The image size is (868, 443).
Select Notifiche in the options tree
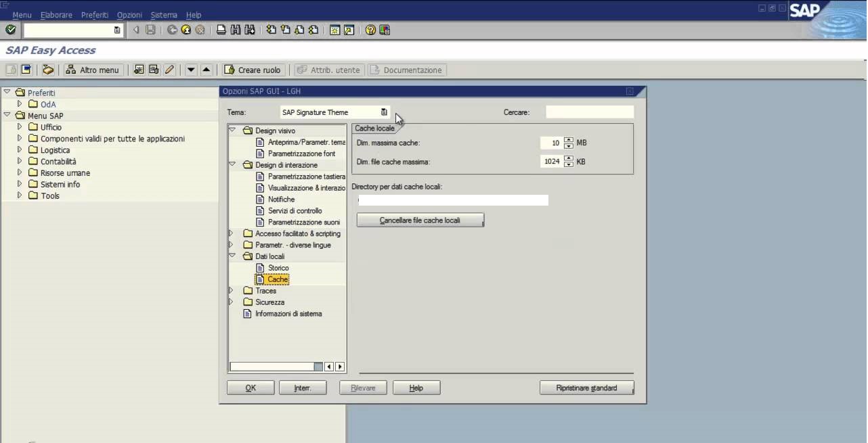(281, 200)
